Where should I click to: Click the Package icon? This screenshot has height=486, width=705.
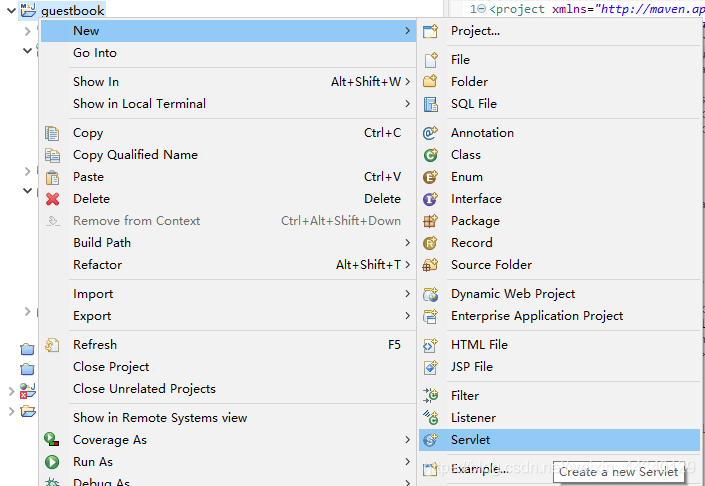pos(431,221)
